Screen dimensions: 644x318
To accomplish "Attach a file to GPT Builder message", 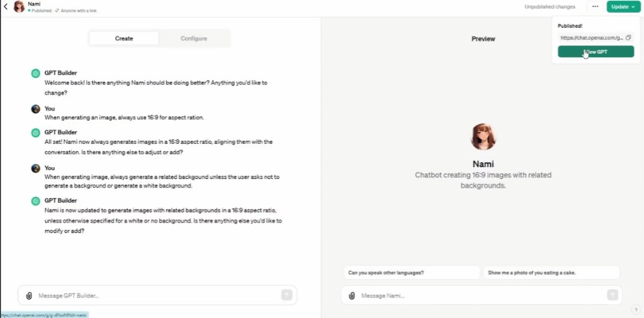I will click(x=29, y=295).
